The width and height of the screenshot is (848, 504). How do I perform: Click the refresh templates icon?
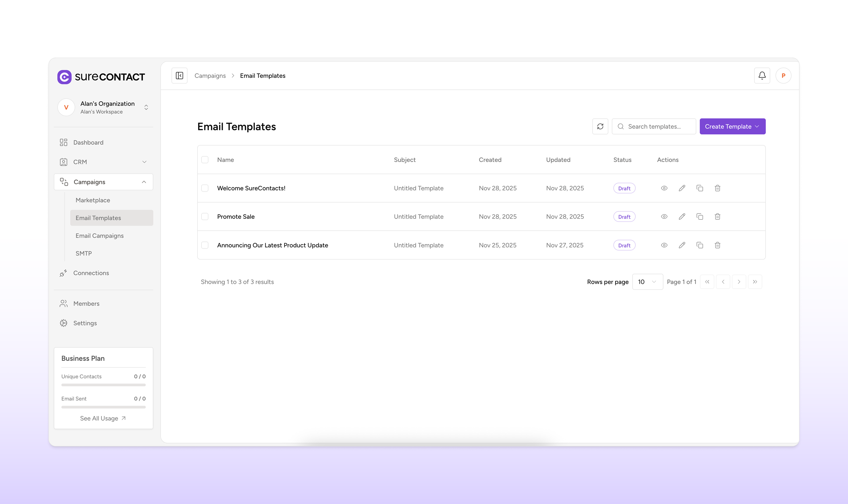(x=600, y=126)
